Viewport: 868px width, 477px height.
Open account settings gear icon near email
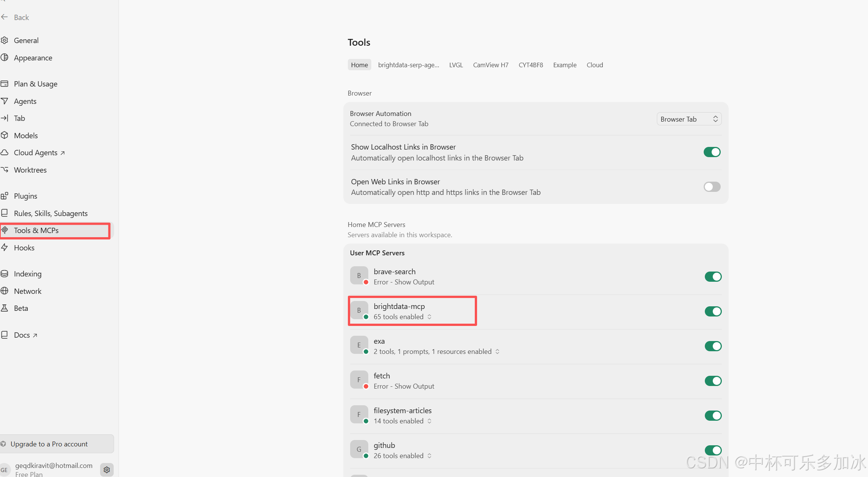tap(107, 469)
